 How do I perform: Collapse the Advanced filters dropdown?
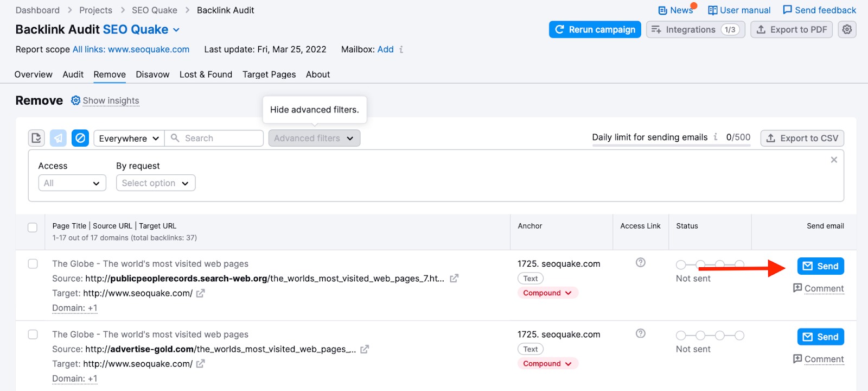[x=314, y=138]
